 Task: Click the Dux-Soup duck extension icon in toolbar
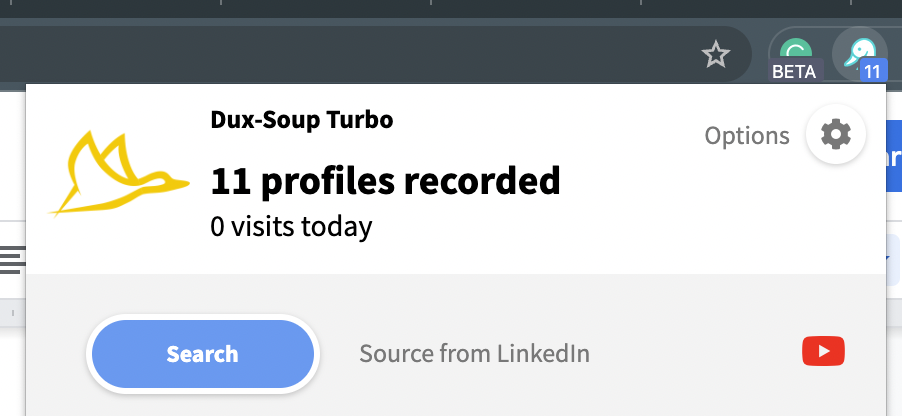[859, 54]
